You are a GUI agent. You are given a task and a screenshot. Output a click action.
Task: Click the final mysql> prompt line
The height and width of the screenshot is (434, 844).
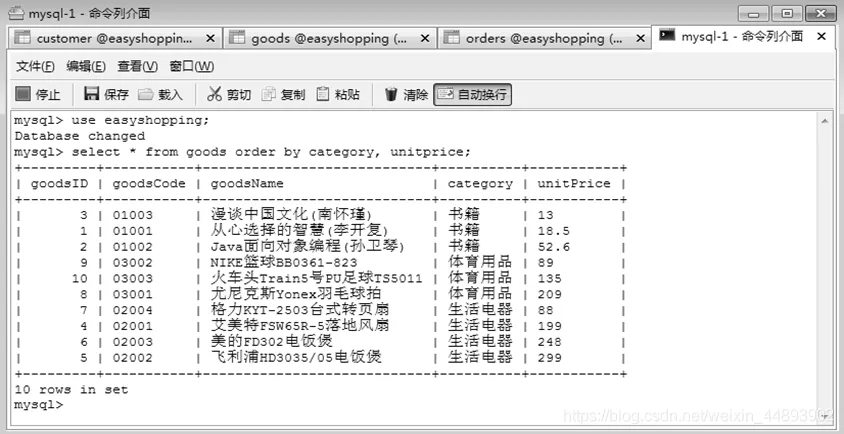tap(39, 404)
